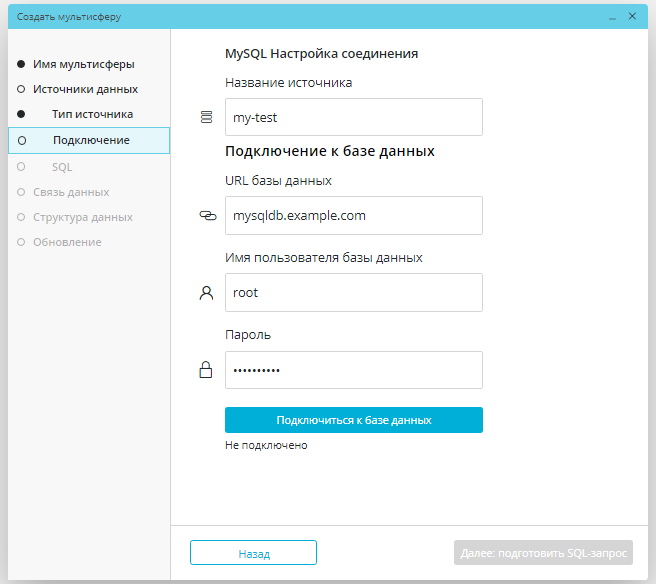Click the MySQL Настройка соединения heading
This screenshot has height=584, width=656.
tap(321, 54)
